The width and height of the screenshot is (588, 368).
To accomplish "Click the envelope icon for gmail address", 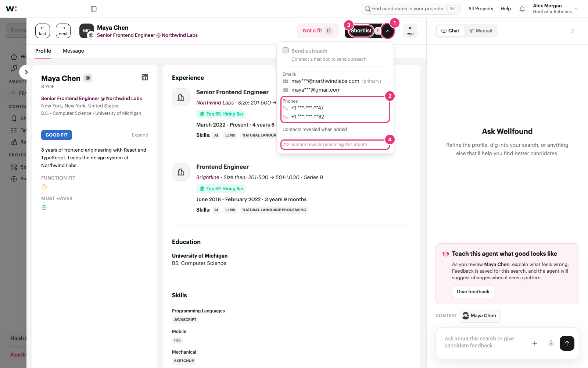I will click(286, 90).
